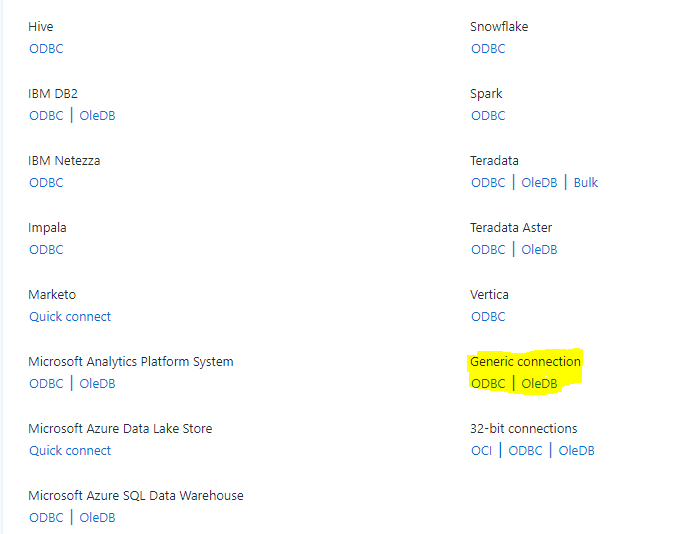Select highlighted Generic connection OleDB link
The width and height of the screenshot is (695, 534).
(539, 383)
